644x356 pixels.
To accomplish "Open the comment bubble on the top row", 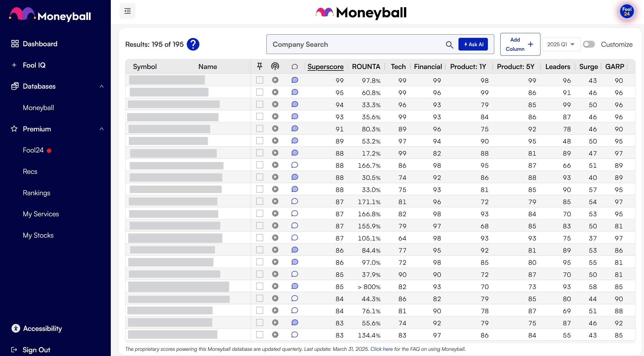I will [x=295, y=80].
